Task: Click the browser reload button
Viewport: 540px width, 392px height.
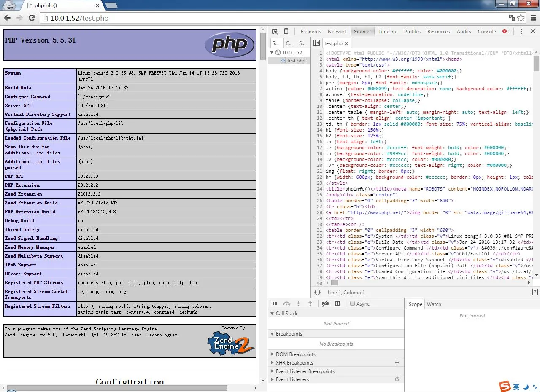Action: pos(32,18)
